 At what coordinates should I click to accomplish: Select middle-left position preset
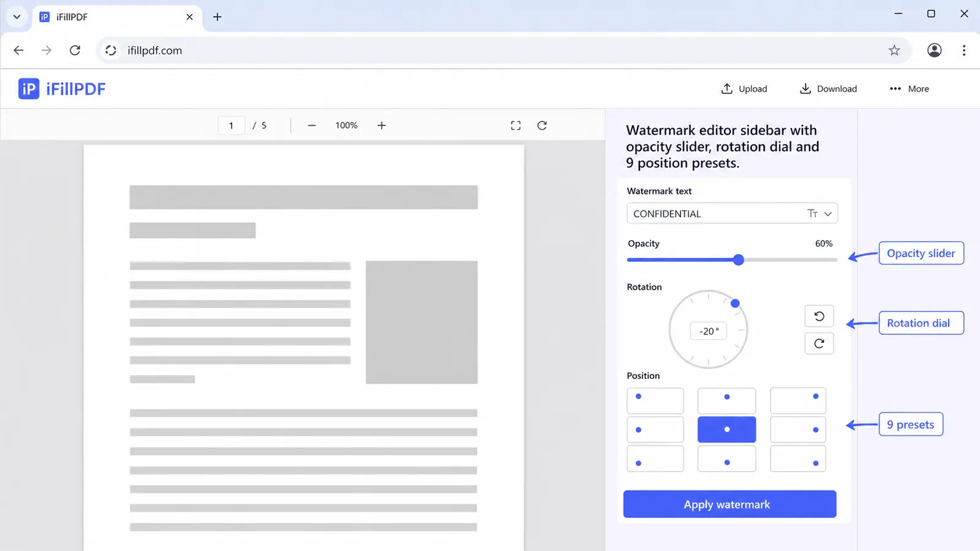[655, 429]
